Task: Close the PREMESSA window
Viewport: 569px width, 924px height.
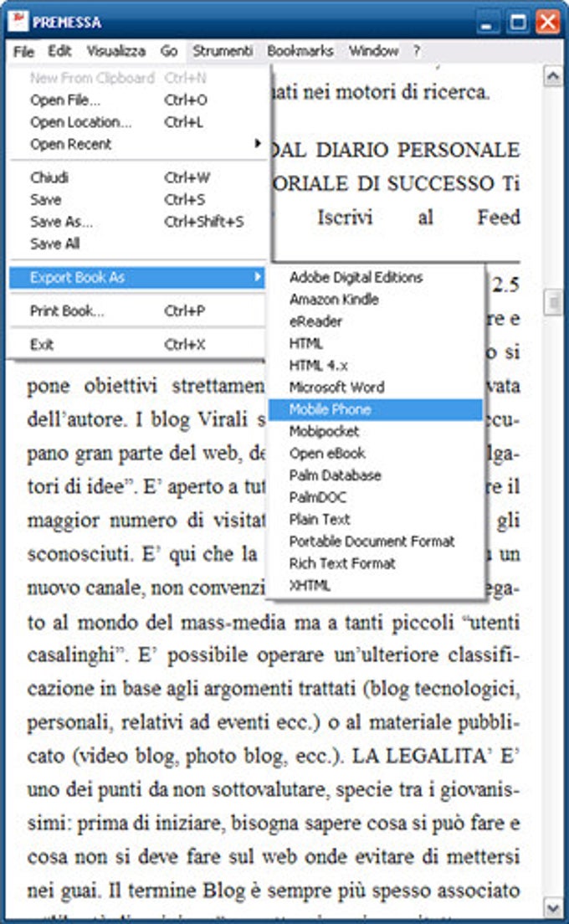Action: [x=548, y=23]
